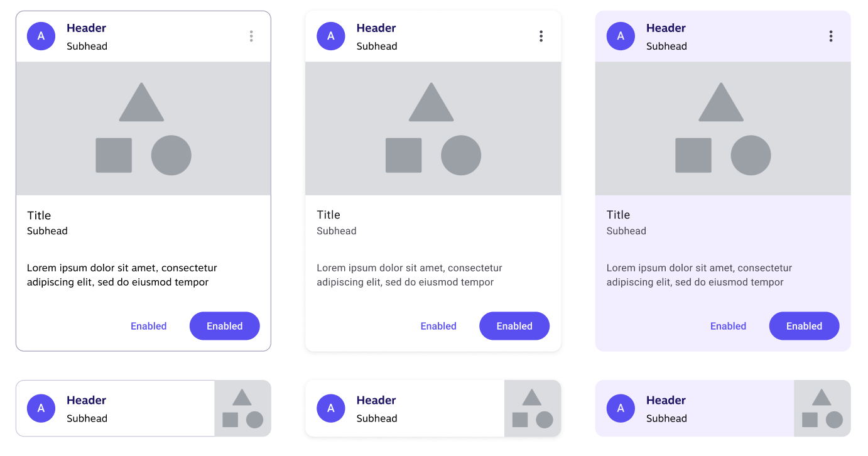Click avatar 'A' in the small outlined card
868x456 pixels.
[41, 408]
